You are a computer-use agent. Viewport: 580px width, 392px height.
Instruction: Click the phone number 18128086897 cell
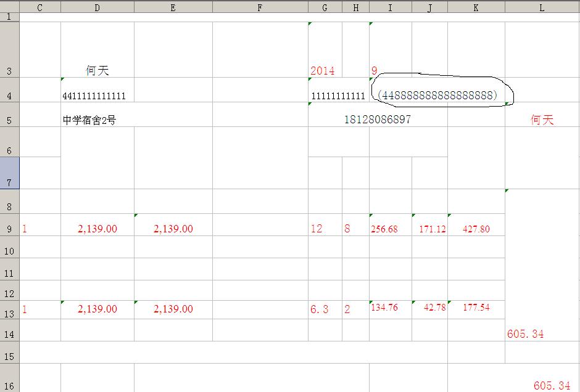[377, 120]
